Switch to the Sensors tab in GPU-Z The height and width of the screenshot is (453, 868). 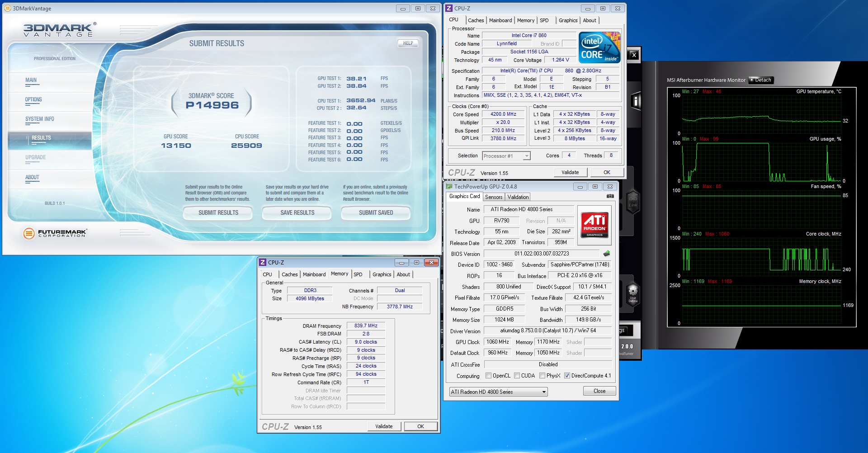coord(494,197)
